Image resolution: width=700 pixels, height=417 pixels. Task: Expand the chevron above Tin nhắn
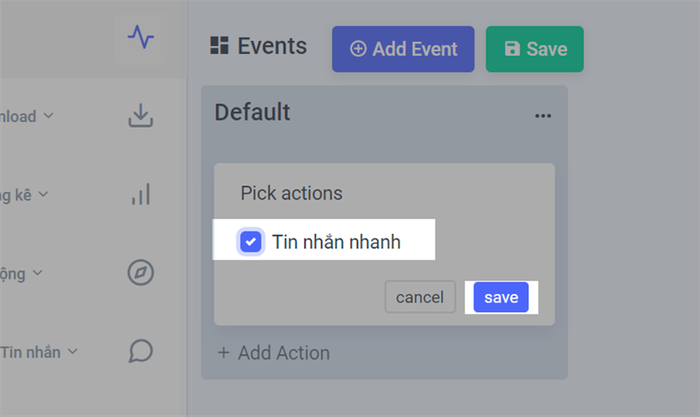click(x=38, y=272)
